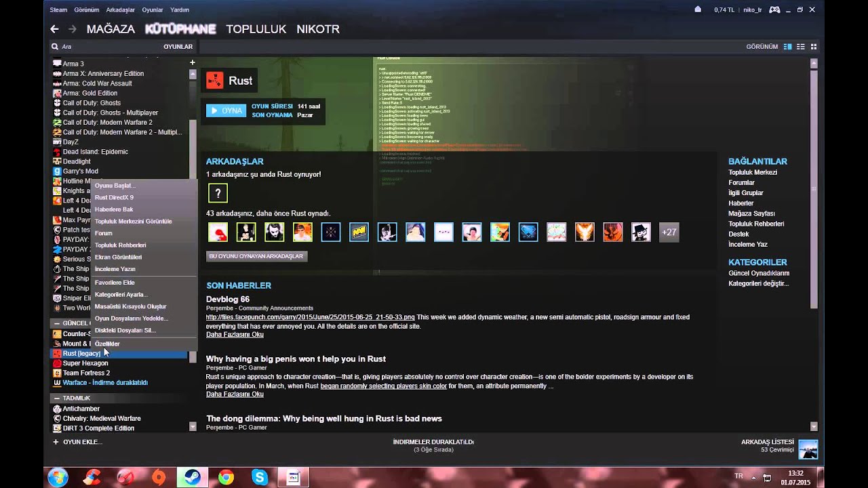Click the phoenix flame friend avatar
This screenshot has width=868, height=488.
[x=585, y=232]
